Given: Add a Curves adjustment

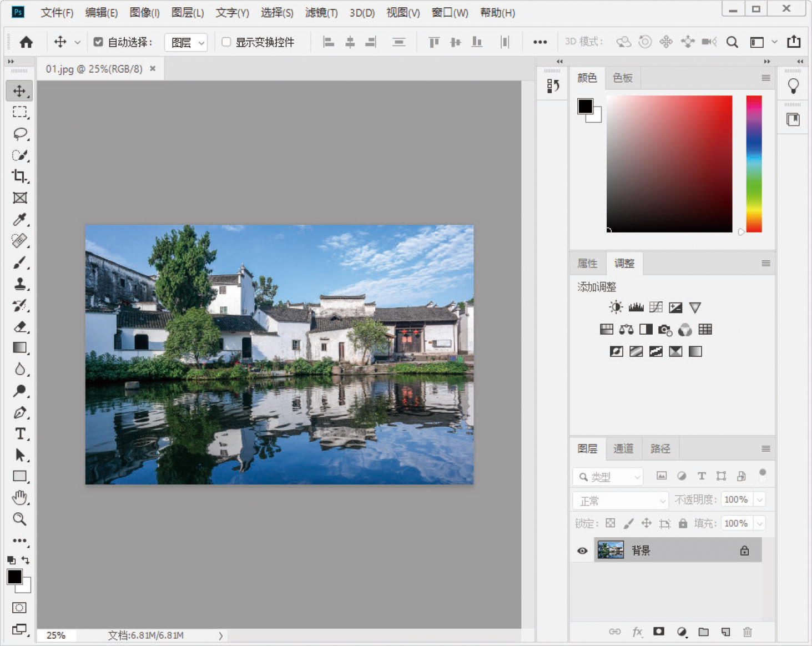Looking at the screenshot, I should 655,307.
